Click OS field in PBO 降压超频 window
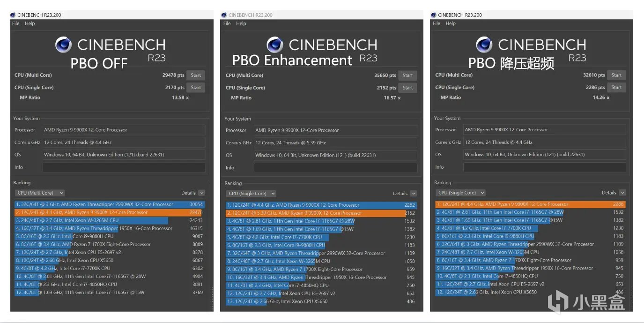The image size is (644, 323). [x=544, y=155]
